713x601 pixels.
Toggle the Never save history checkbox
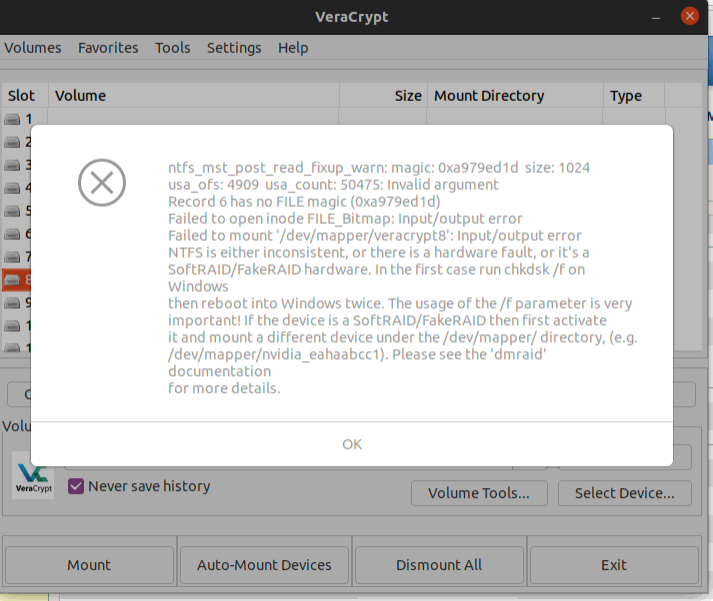(75, 486)
